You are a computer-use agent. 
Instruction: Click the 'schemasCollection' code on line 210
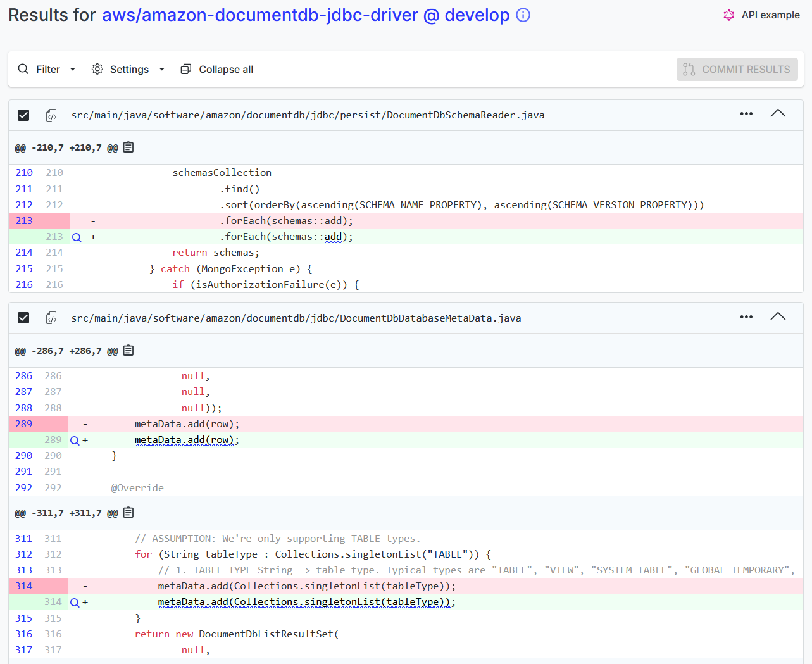[x=222, y=173]
